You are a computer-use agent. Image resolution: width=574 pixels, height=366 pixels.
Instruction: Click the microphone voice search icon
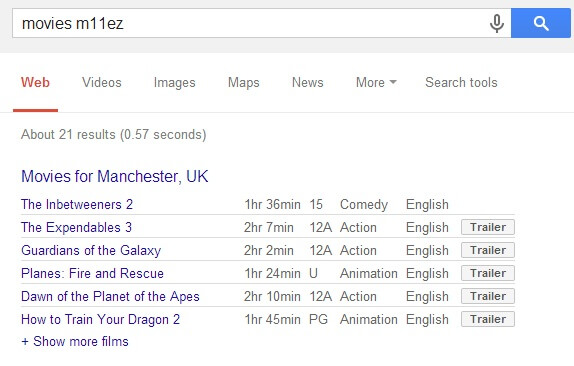pos(496,23)
